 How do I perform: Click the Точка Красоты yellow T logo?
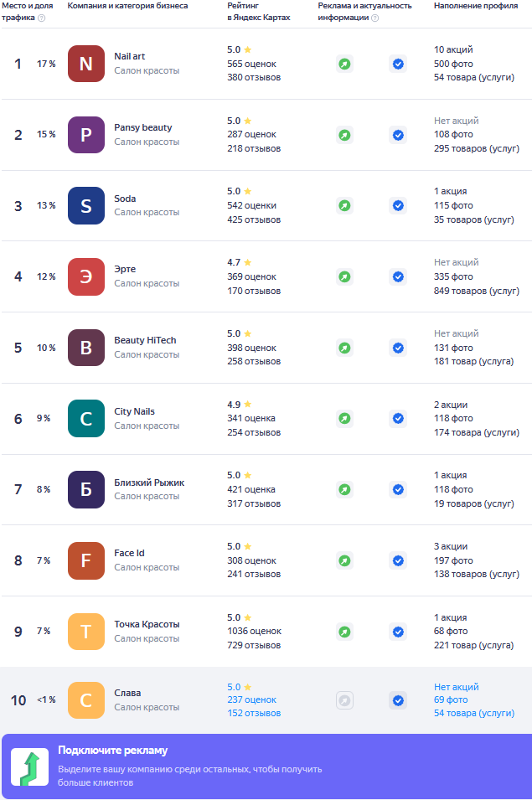[x=86, y=632]
